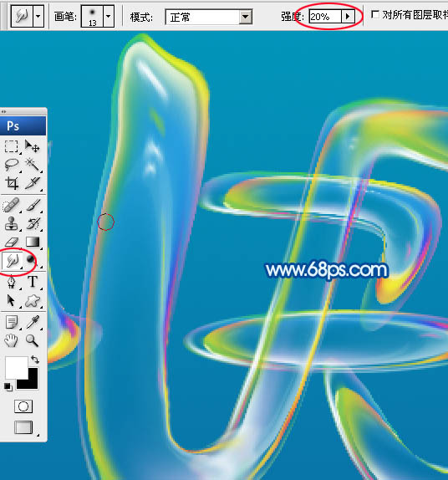The image size is (448, 480).
Task: Select the Gradient tool
Action: (33, 242)
